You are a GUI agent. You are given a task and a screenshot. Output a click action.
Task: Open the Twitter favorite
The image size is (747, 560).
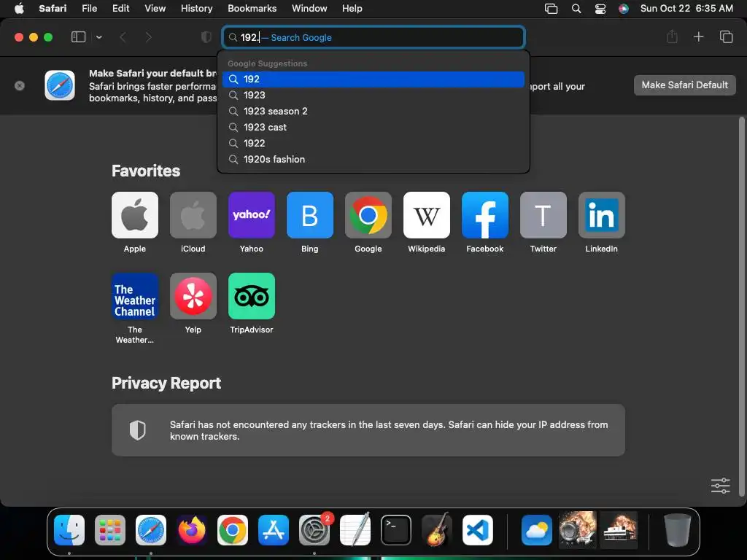543,215
